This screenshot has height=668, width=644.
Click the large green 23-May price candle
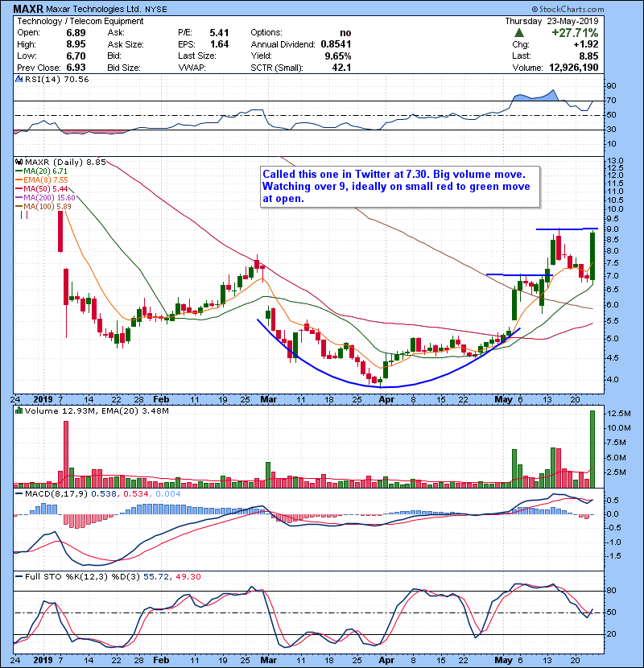pyautogui.click(x=592, y=255)
